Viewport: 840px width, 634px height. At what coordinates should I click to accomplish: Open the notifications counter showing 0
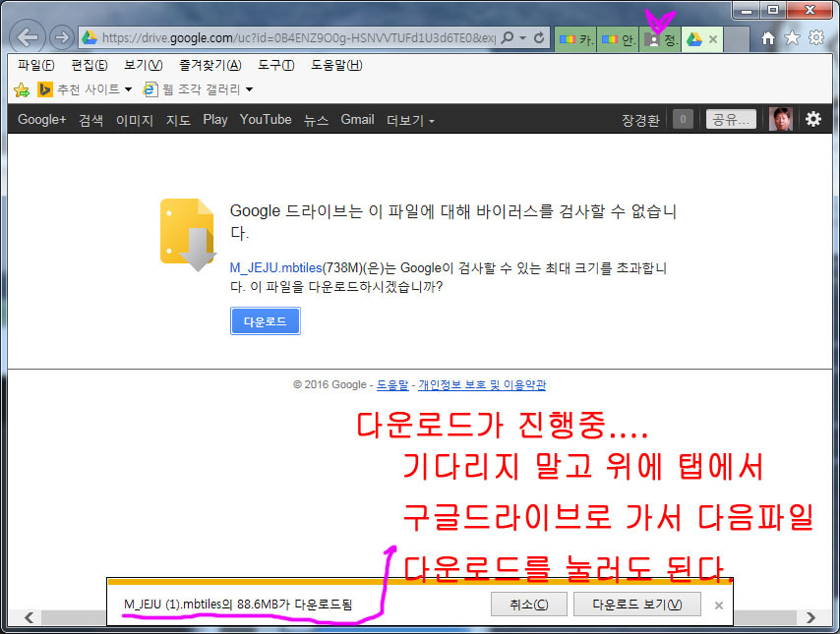[x=683, y=119]
